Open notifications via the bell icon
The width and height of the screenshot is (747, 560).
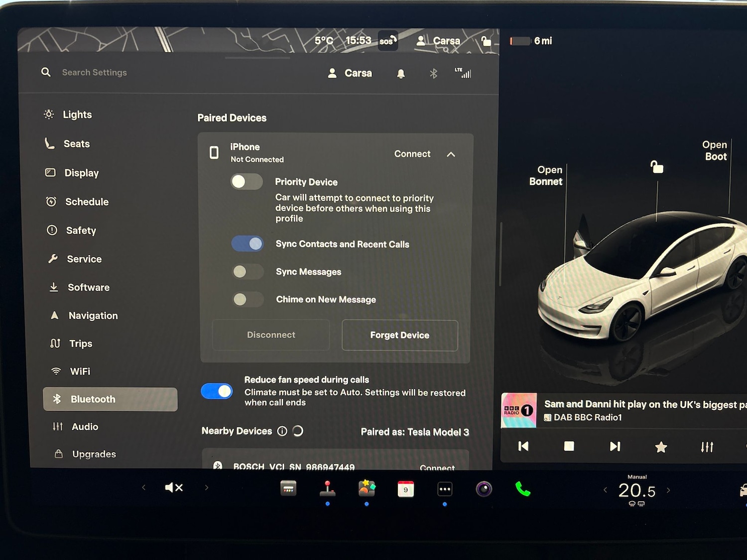click(401, 73)
